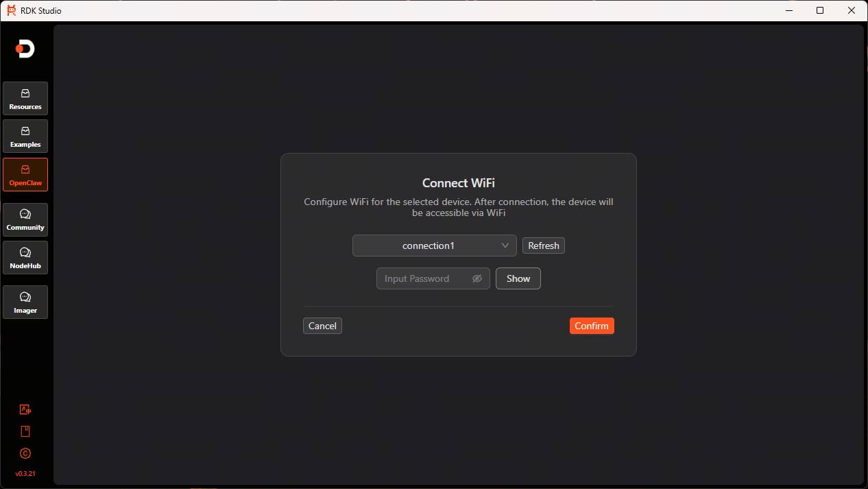Click the RDK Studio title bar app icon

pyautogui.click(x=12, y=10)
